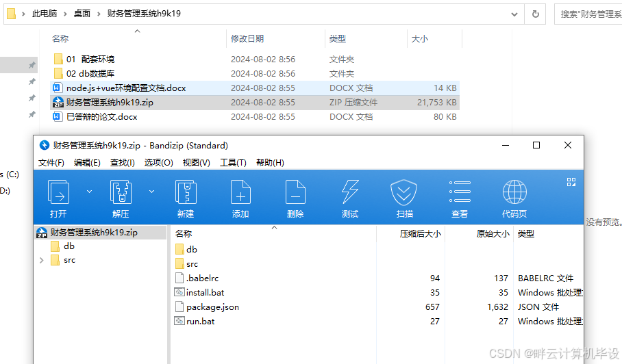The width and height of the screenshot is (622, 364).
Task: Open the address bar history dropdown
Action: click(x=514, y=14)
